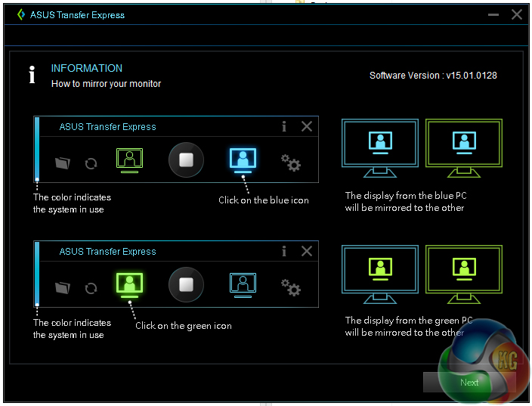Click blue-framed monitor above 'display from the green PC'
Image resolution: width=532 pixels, height=406 pixels.
point(380,274)
